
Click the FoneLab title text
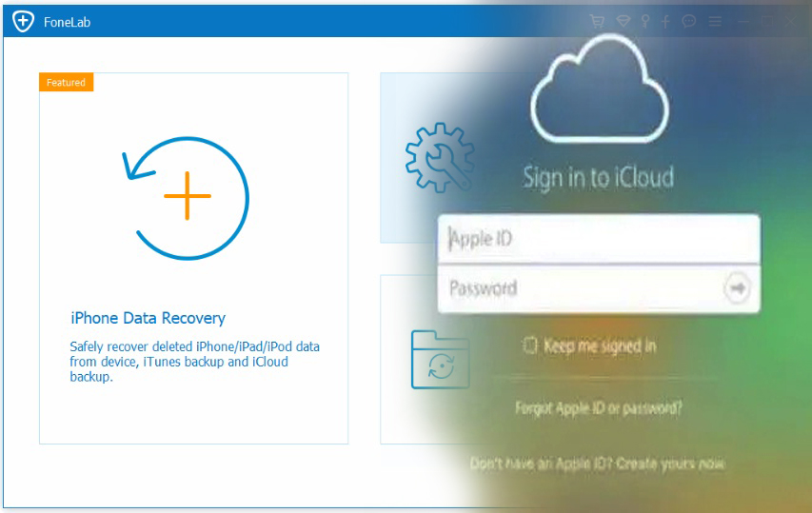pyautogui.click(x=67, y=22)
